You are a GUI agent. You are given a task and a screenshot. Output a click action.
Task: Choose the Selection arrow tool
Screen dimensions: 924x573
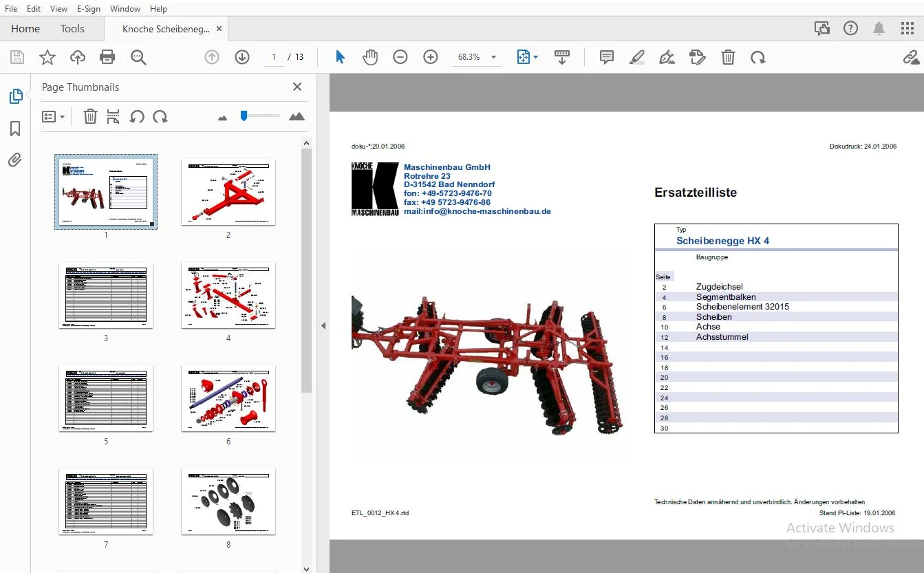tap(340, 57)
